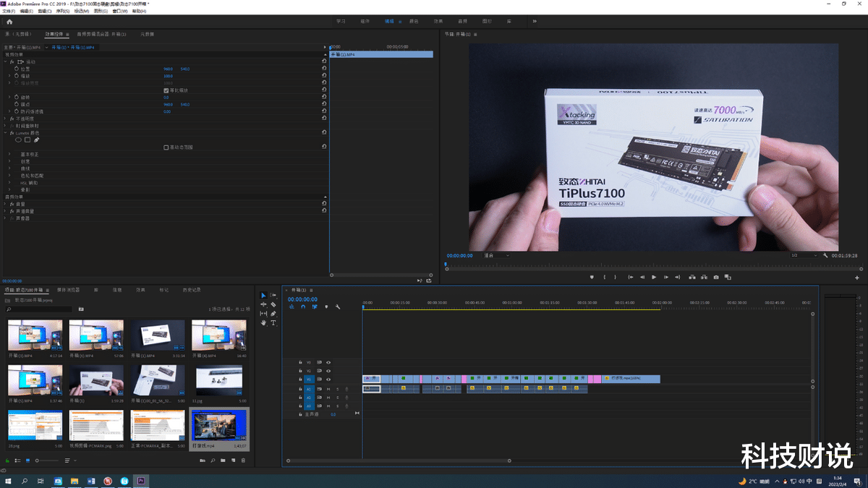The width and height of the screenshot is (868, 488).
Task: Click project panel thumbnail size slider
Action: click(47, 461)
